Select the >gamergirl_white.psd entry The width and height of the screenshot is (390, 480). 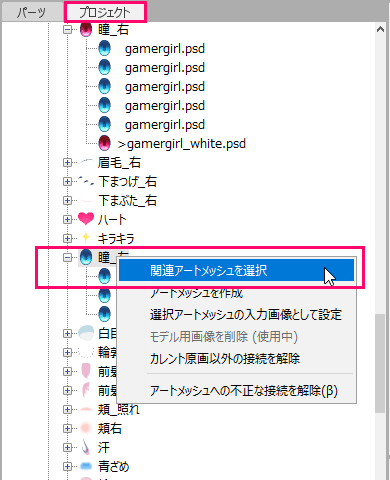182,144
